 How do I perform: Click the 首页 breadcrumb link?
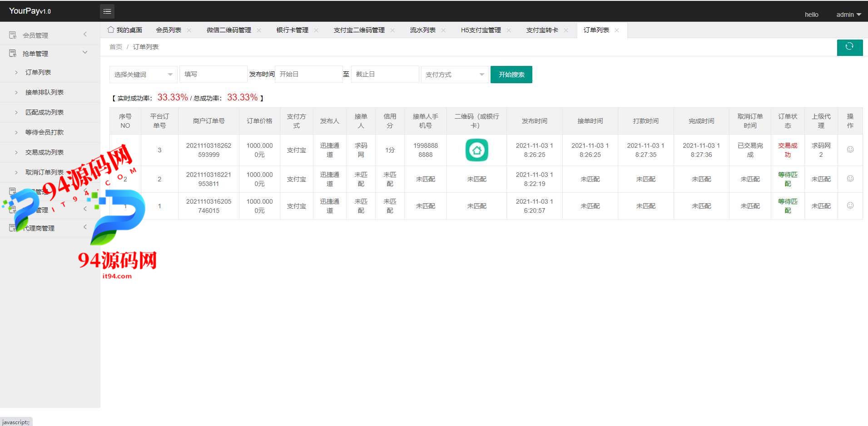coord(116,47)
